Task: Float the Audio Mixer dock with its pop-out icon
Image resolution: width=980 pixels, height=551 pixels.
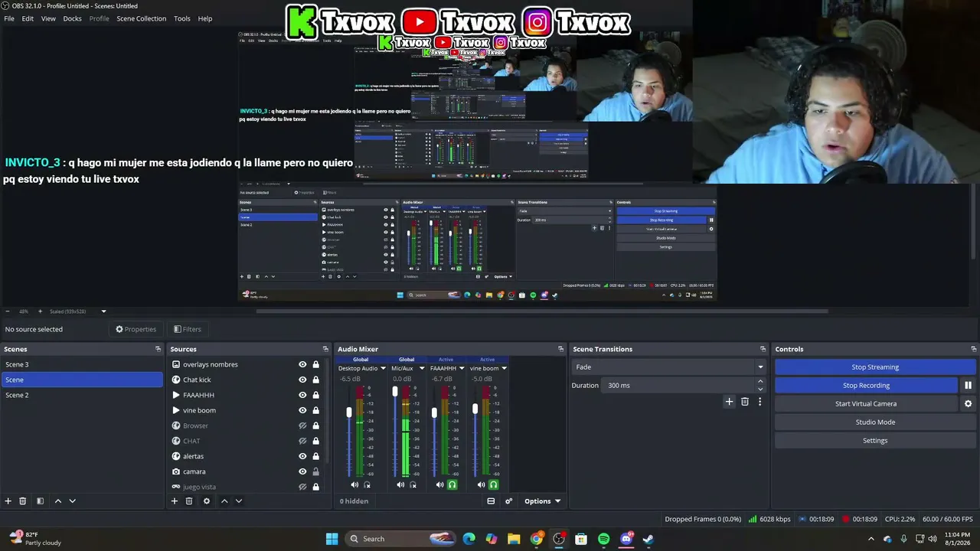Action: (x=561, y=349)
